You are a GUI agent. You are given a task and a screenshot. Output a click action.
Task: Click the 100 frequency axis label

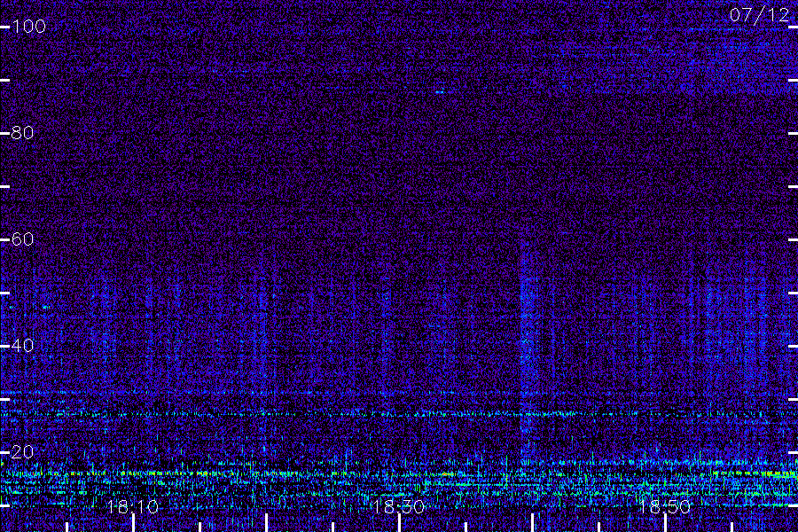coord(28,27)
